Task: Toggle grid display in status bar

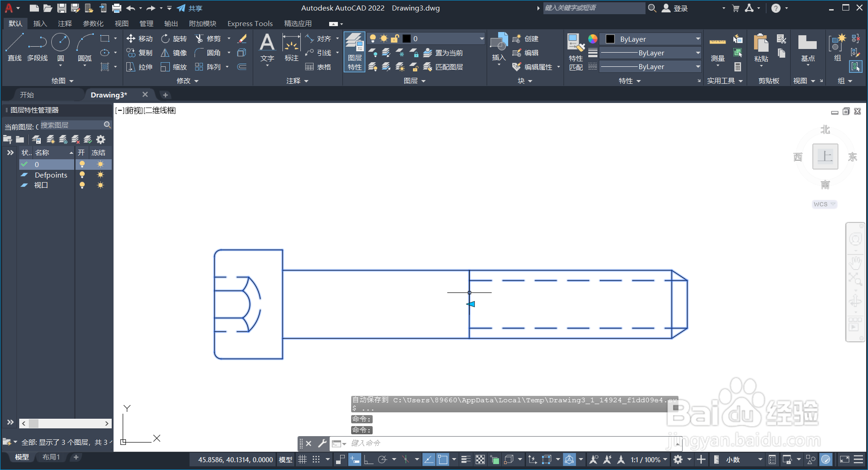Action: coord(303,459)
